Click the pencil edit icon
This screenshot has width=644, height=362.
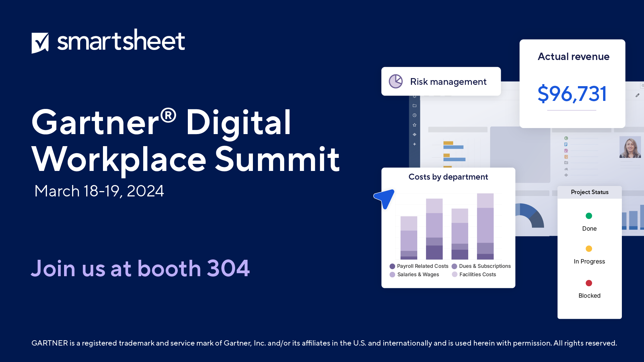637,95
